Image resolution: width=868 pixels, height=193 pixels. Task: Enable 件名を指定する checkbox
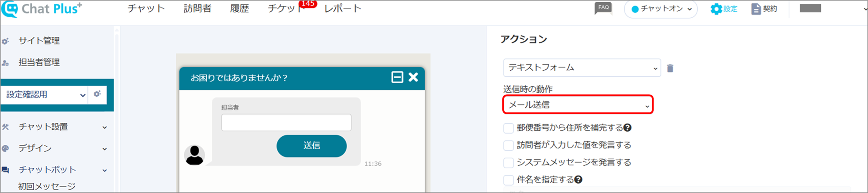coord(508,180)
